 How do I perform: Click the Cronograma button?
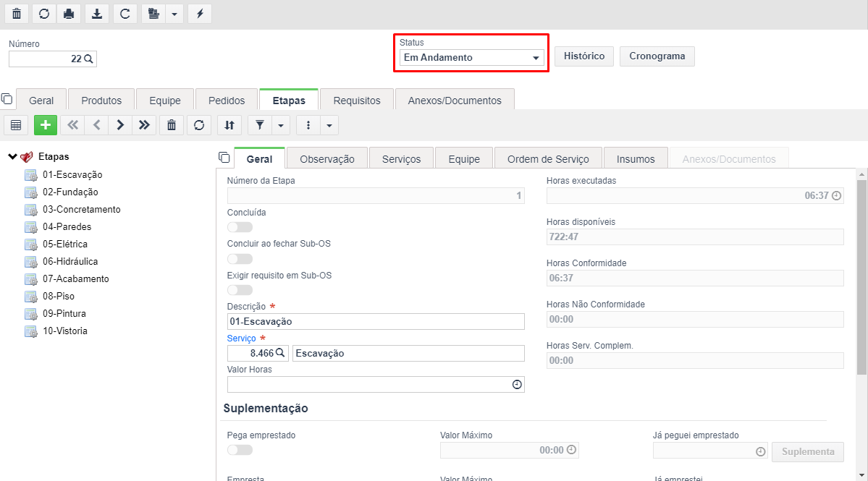[657, 56]
